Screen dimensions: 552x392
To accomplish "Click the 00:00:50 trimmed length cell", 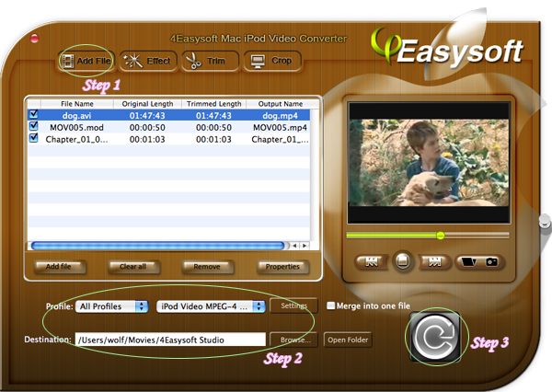I will [x=213, y=128].
